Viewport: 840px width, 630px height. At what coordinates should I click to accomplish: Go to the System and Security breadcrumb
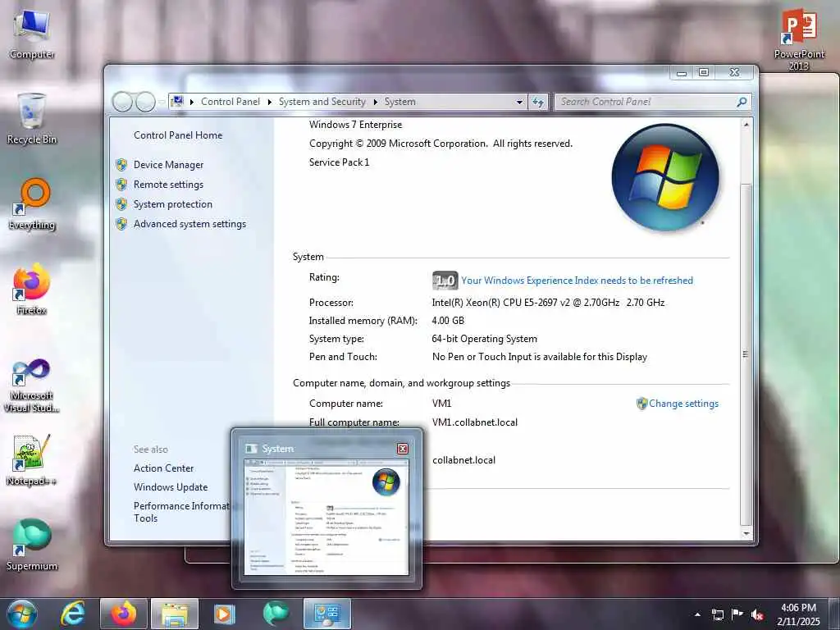[x=322, y=102]
